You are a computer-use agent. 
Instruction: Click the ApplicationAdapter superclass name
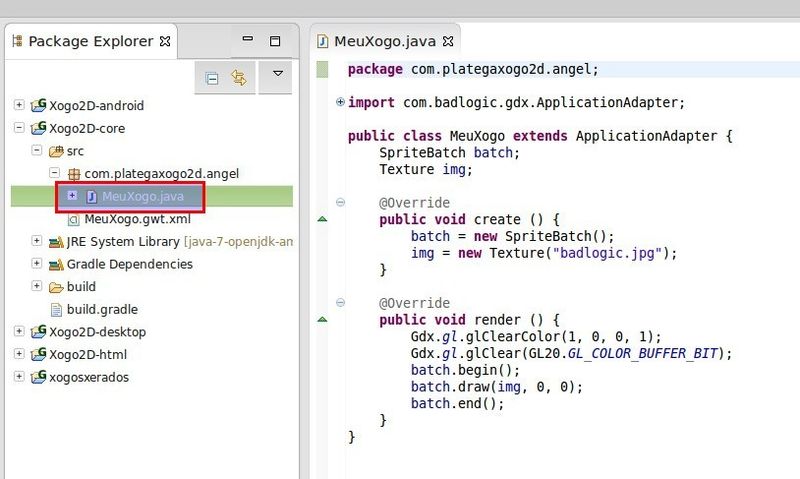point(646,136)
